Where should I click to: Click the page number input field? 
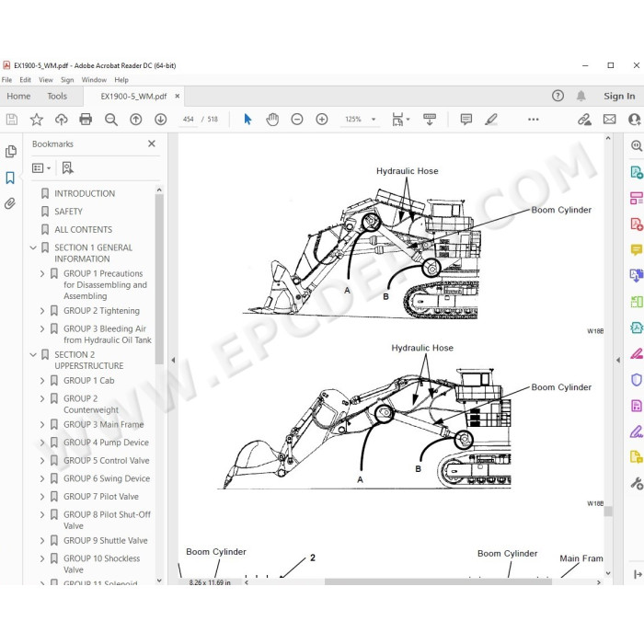point(188,120)
